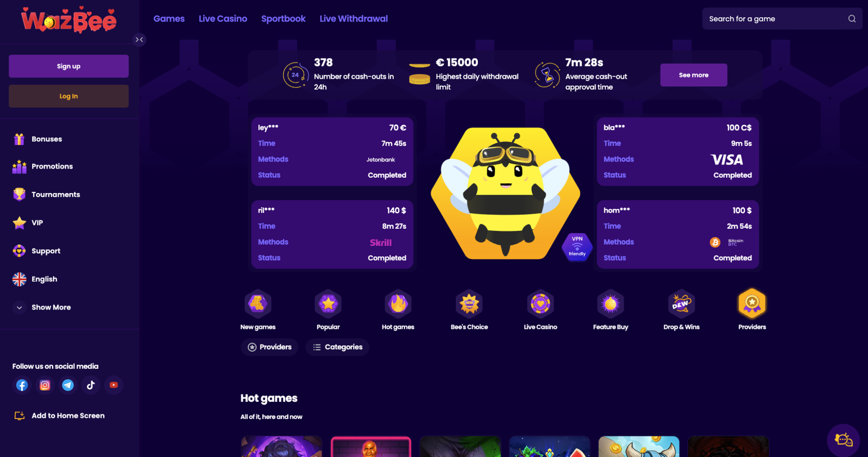Go to the Sportbook menu item
Screen dimensions: 868x457
283,18
